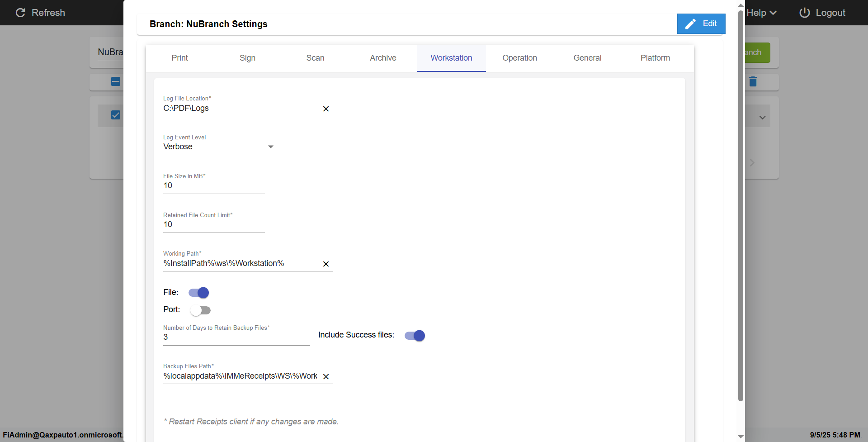Clear the Working Path field
The width and height of the screenshot is (868, 442).
point(325,264)
